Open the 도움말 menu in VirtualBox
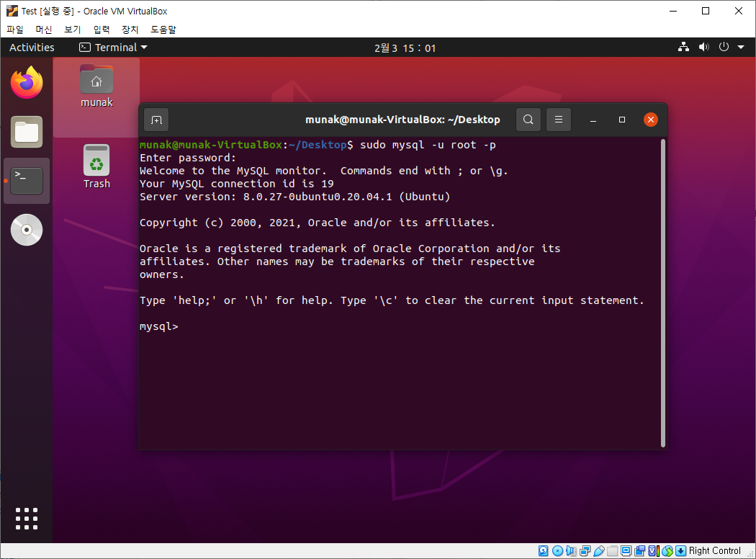 [x=163, y=30]
